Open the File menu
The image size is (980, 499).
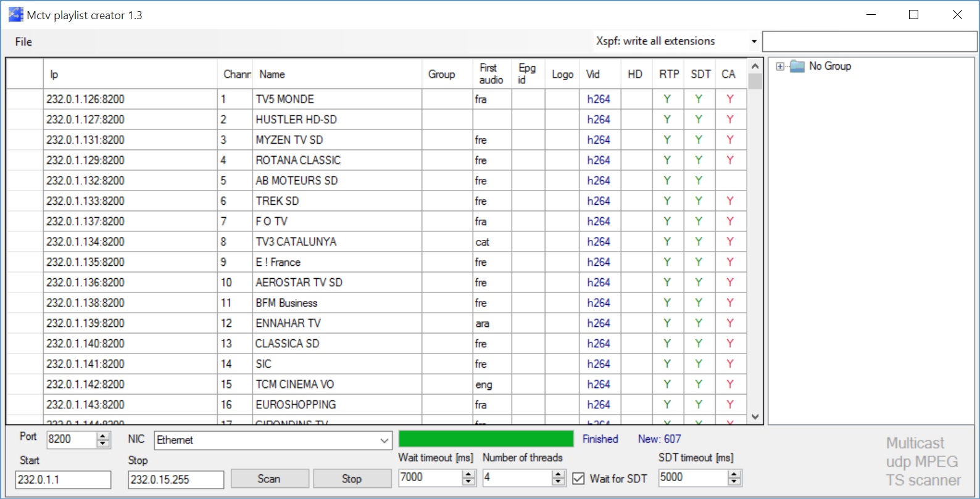click(x=23, y=42)
